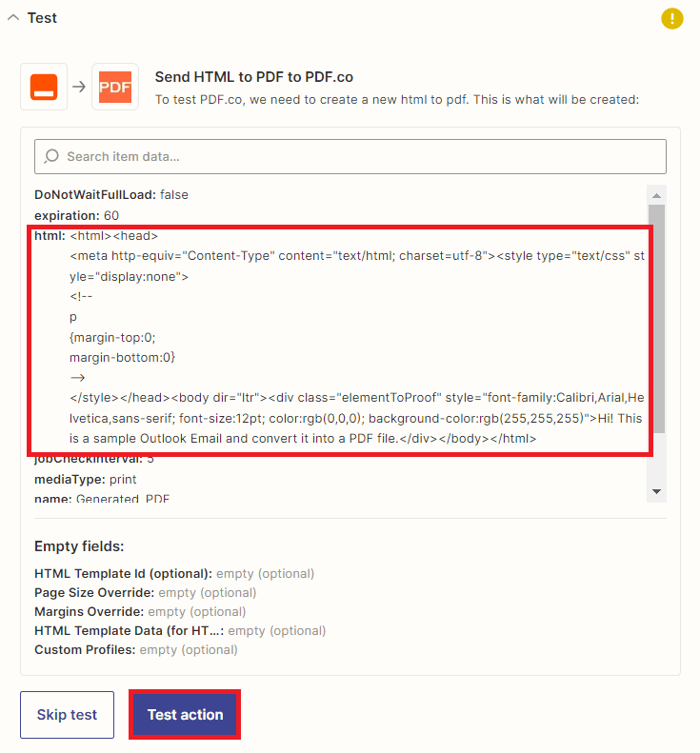Viewport: 700px width, 753px height.
Task: Click the html field label
Action: (50, 236)
